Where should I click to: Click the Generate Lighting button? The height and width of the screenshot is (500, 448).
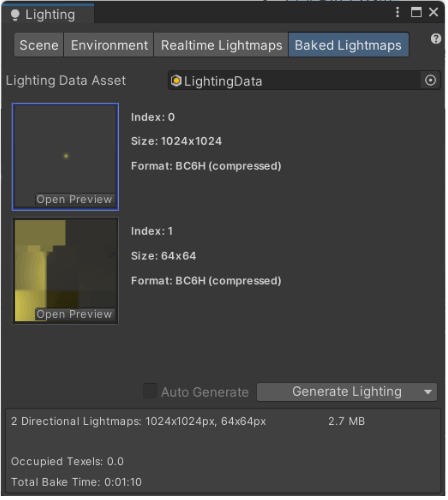pyautogui.click(x=348, y=393)
